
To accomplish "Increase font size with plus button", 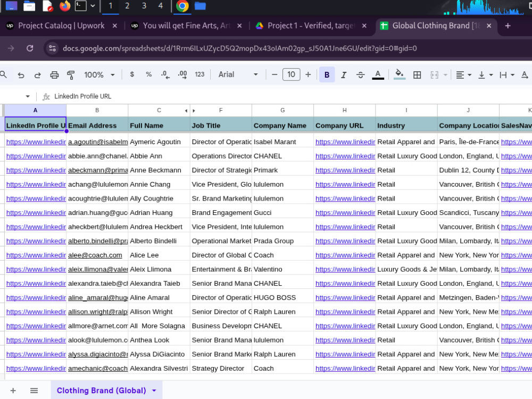I will (x=308, y=74).
